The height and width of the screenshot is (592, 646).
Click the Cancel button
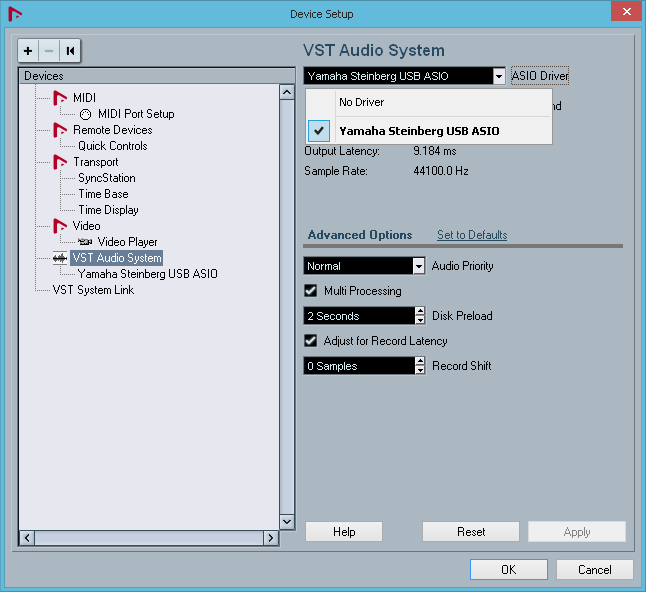[x=595, y=570]
